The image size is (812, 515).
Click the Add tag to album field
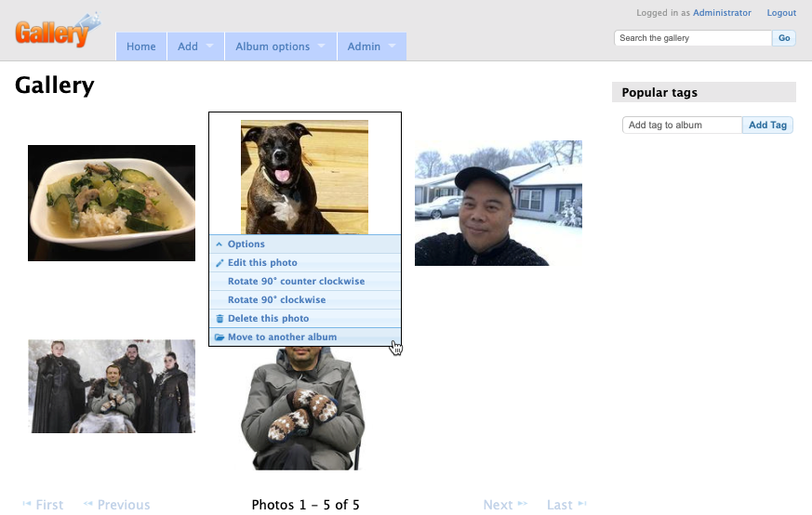(682, 125)
